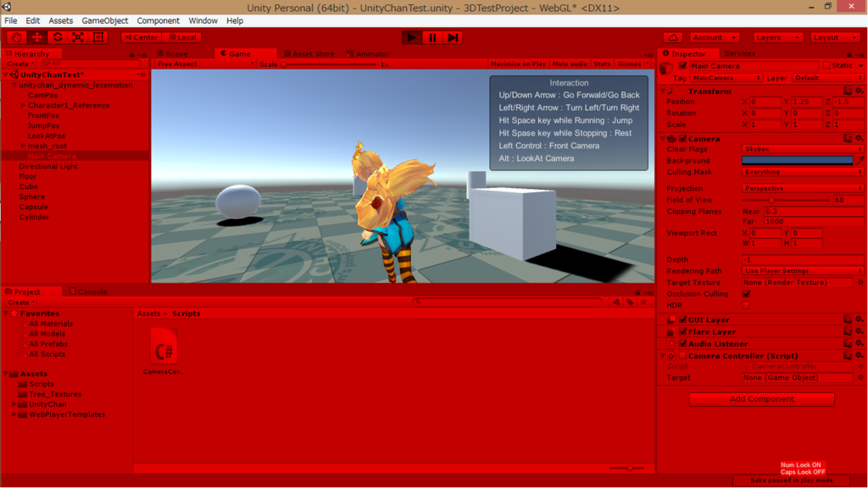This screenshot has height=488, width=868.
Task: Enable Camera Controller script checkbox
Action: [x=683, y=357]
